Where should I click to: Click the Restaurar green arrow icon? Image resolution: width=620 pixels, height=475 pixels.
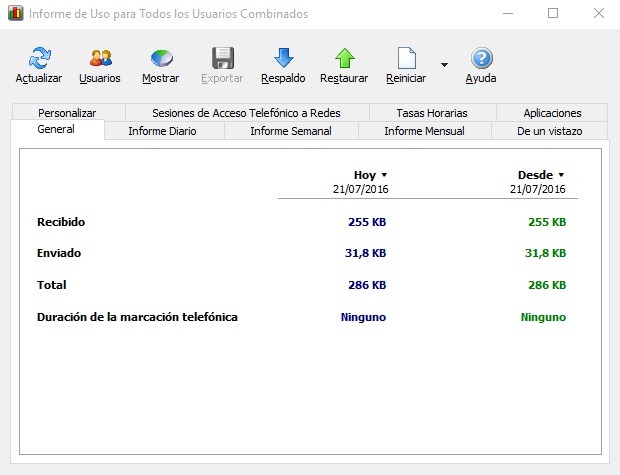pyautogui.click(x=344, y=58)
